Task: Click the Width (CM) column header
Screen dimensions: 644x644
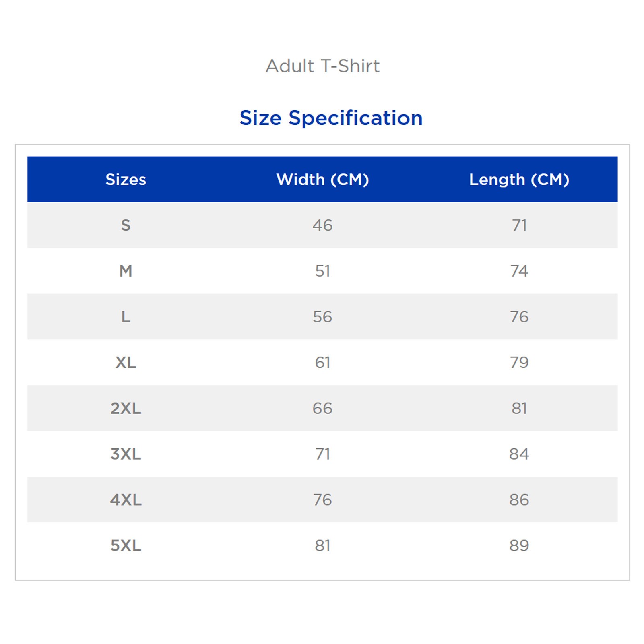Action: point(322,180)
